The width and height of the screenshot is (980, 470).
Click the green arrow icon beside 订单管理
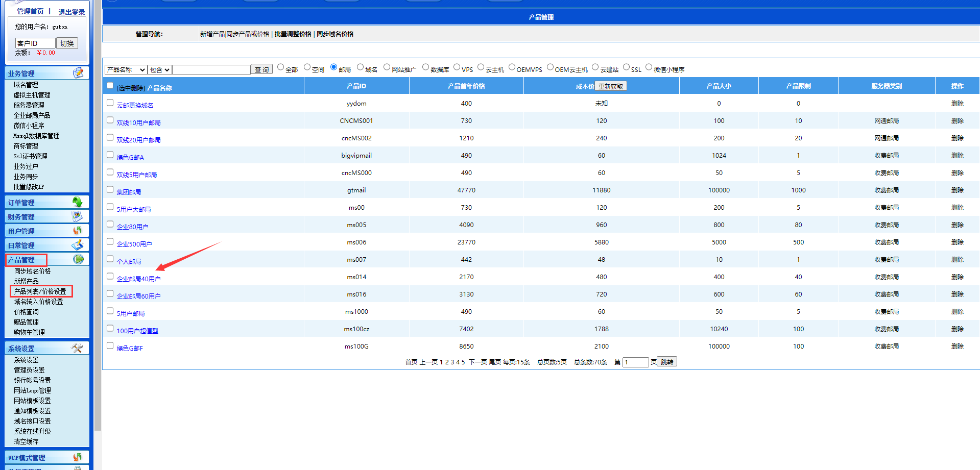pos(78,202)
